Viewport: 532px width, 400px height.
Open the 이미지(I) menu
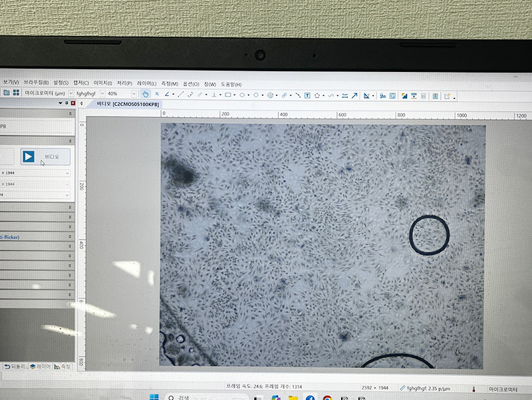click(102, 83)
